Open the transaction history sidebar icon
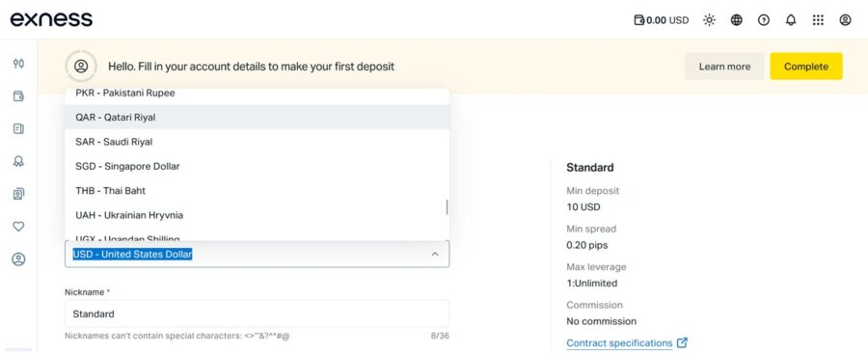 pos(19,129)
